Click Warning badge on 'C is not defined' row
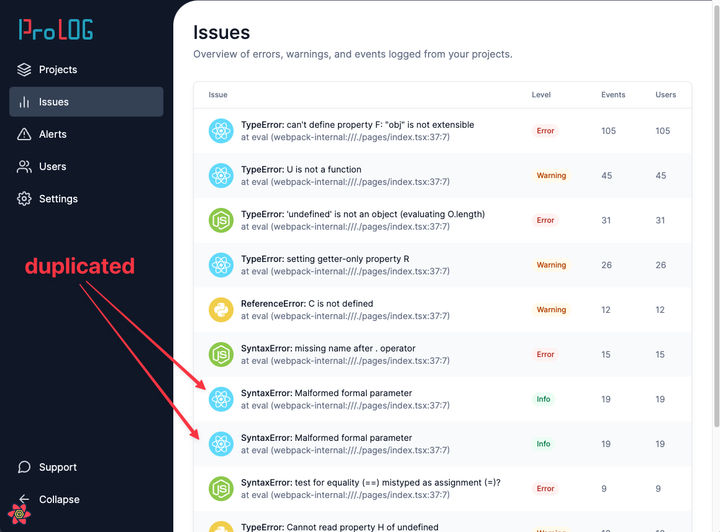The width and height of the screenshot is (720, 532). [x=551, y=310]
